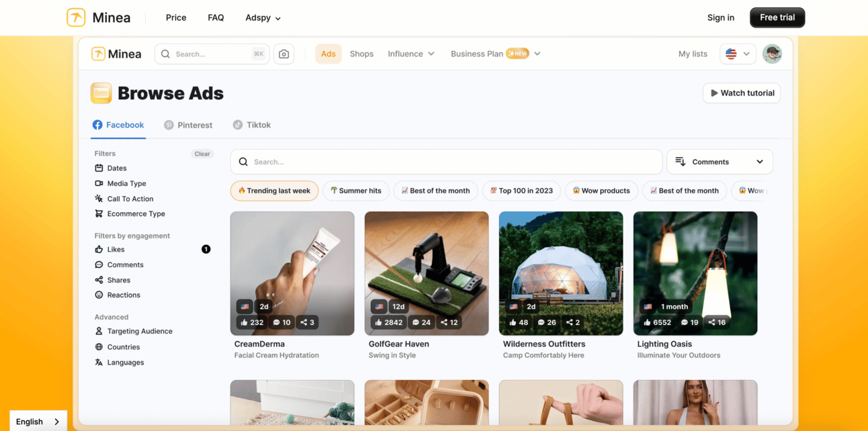Click the share icon on CreamDerma ad
Image resolution: width=868 pixels, height=431 pixels.
pos(304,323)
